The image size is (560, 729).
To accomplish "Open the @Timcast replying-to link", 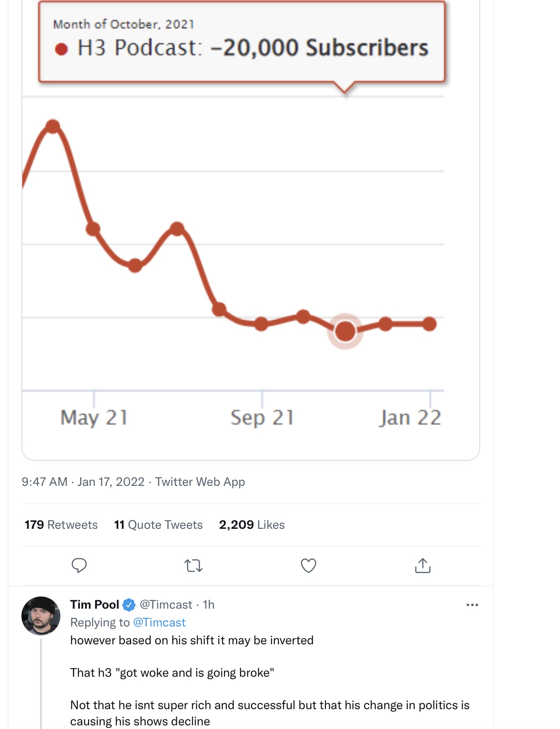I will 159,622.
